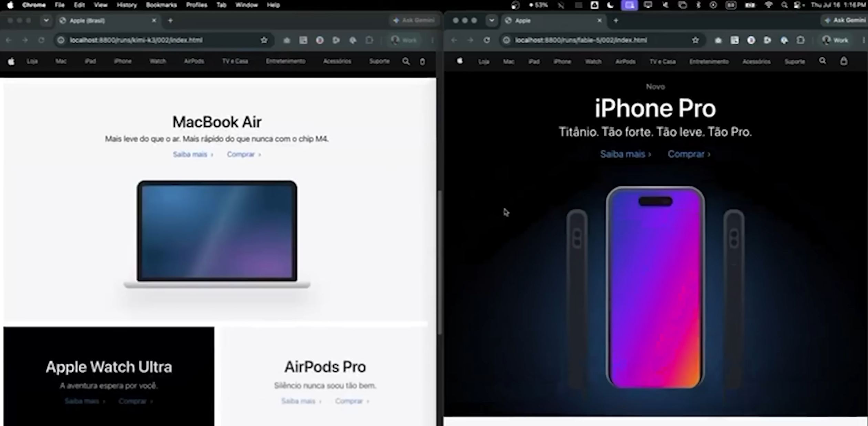Open the Apple menu in macOS menu bar
Image resolution: width=868 pixels, height=426 pixels.
point(10,5)
